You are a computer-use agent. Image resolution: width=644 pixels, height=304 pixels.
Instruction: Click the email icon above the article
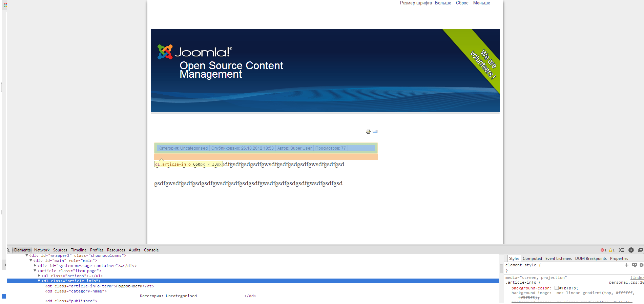[x=375, y=132]
